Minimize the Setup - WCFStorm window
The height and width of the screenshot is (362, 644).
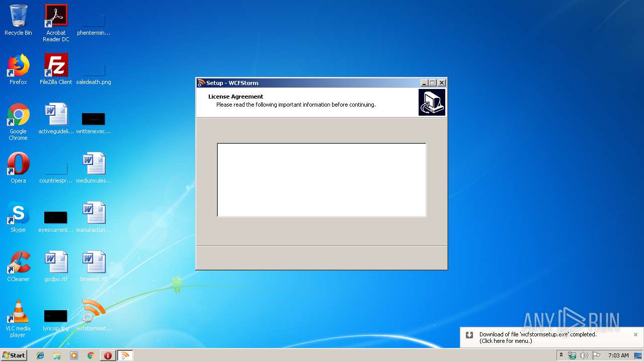[424, 83]
